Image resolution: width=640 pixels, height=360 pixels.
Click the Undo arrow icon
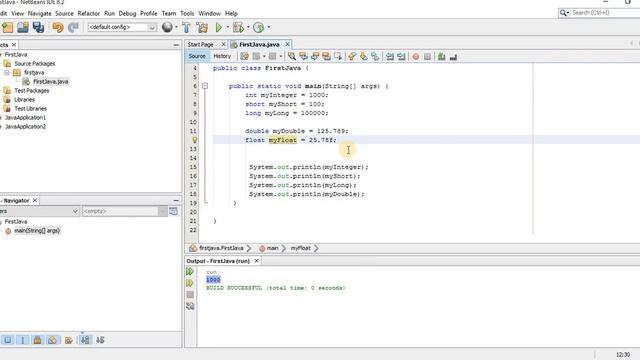tap(58, 27)
